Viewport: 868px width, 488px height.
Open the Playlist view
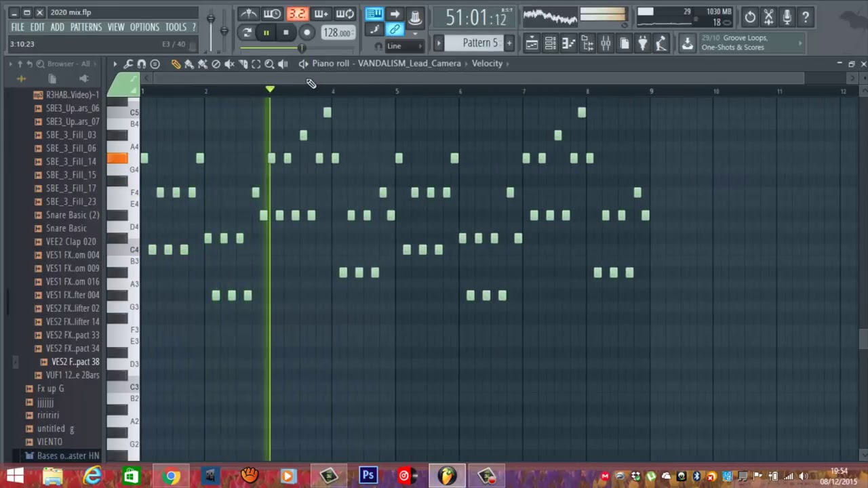point(532,45)
